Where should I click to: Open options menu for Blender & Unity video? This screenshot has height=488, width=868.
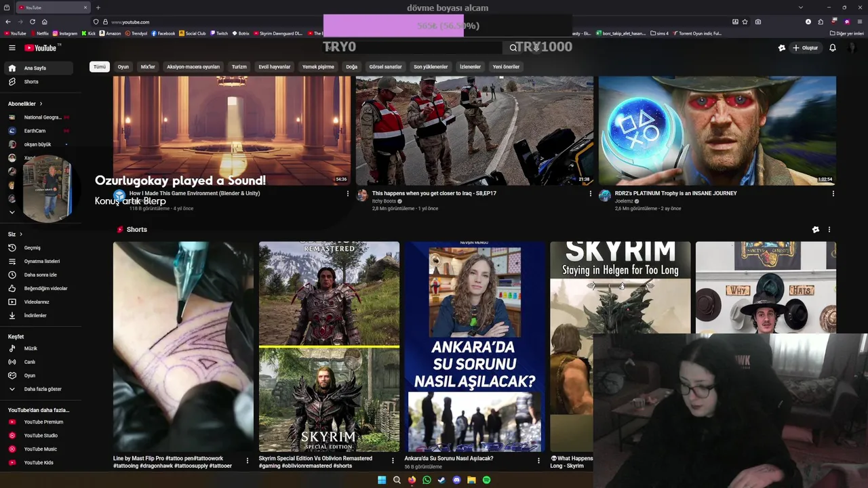pos(348,193)
